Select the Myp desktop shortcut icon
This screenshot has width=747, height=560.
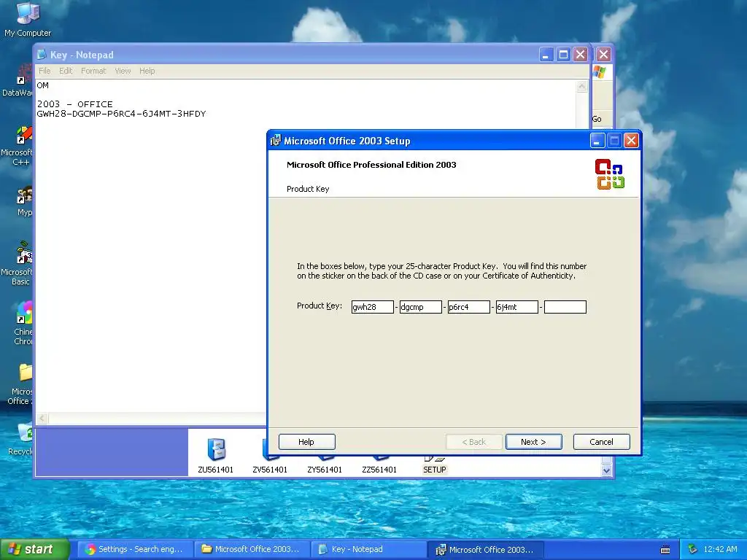pos(24,201)
